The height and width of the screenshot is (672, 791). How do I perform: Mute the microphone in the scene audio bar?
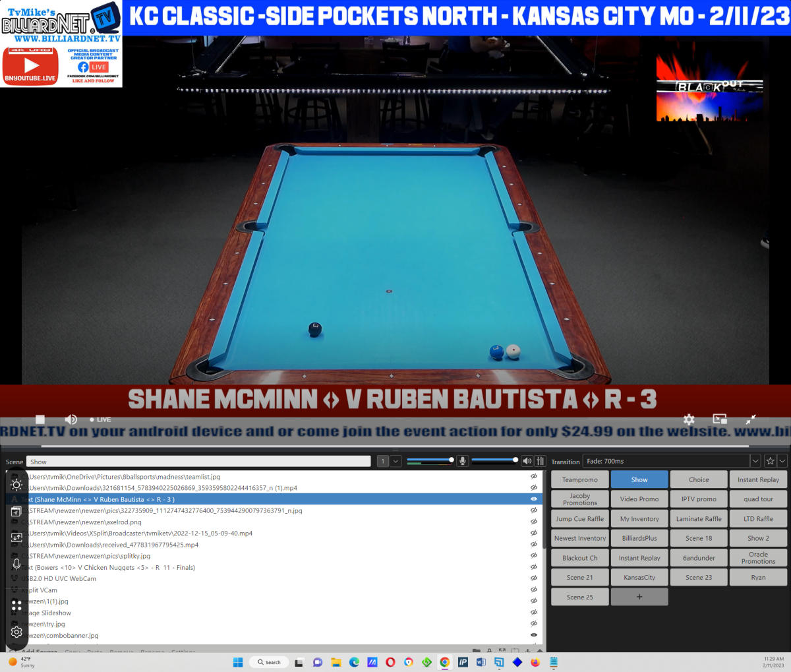(463, 461)
